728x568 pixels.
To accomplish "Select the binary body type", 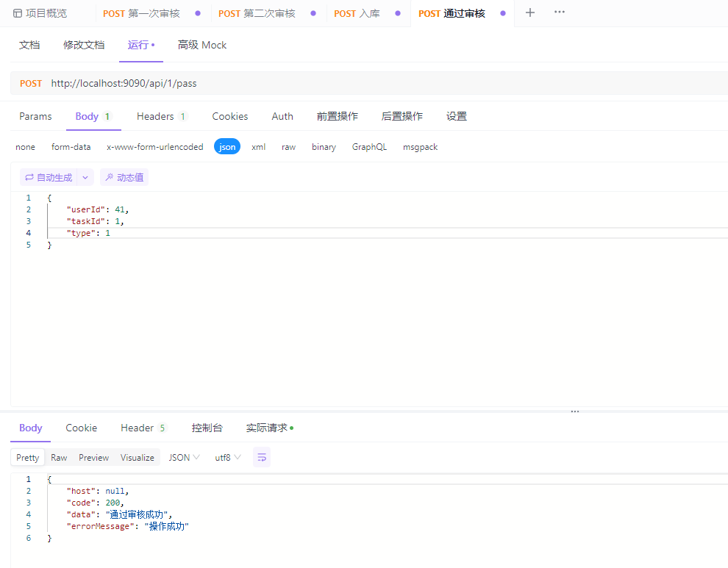I will pyautogui.click(x=324, y=146).
